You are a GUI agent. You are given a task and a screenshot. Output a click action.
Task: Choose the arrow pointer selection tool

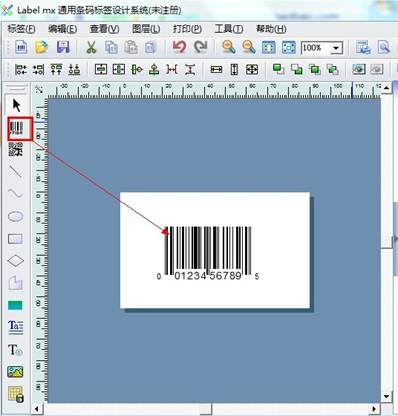pos(16,105)
